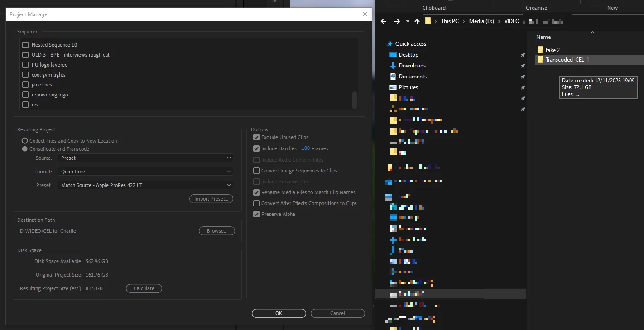644x330 pixels.
Task: Open recent locations chevron in File Explorer
Action: (x=408, y=21)
